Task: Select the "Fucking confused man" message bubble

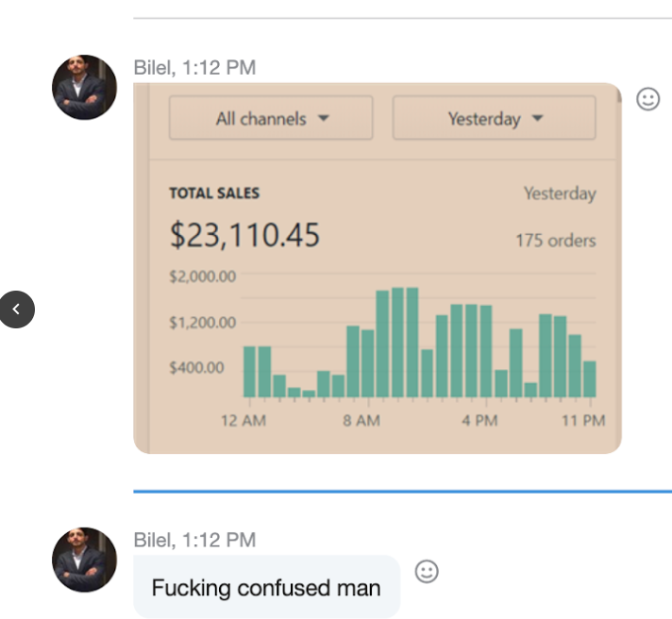Action: 266,587
